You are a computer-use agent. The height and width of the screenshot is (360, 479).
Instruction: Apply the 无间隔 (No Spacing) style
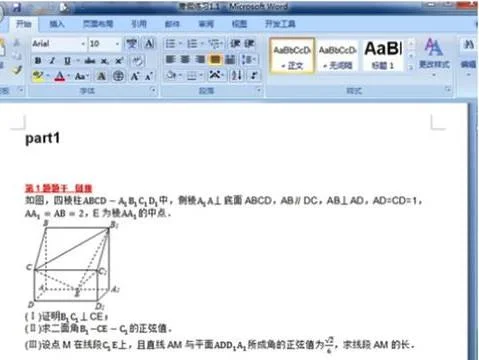(337, 56)
